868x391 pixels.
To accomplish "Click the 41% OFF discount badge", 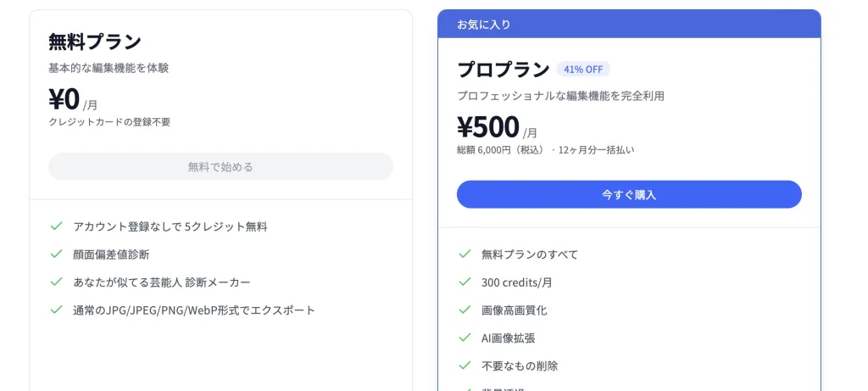I will click(583, 70).
